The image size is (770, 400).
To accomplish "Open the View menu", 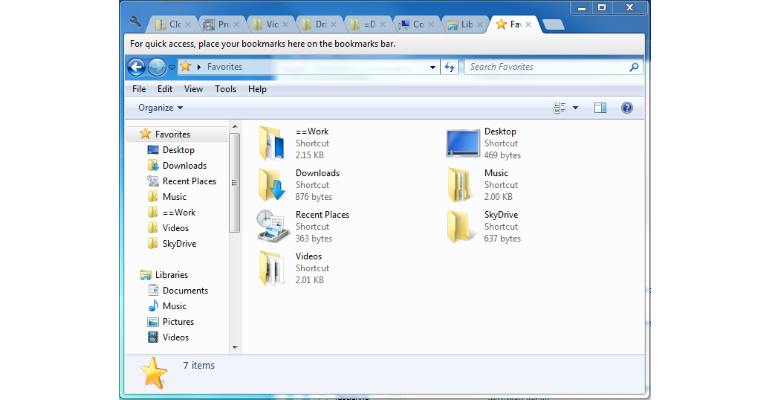I will pos(193,89).
